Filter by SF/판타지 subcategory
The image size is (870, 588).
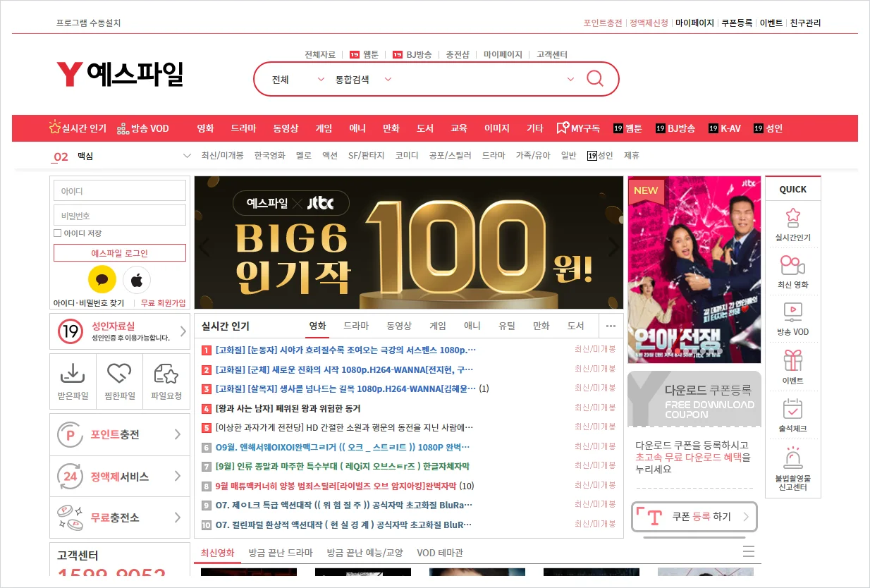coord(367,156)
